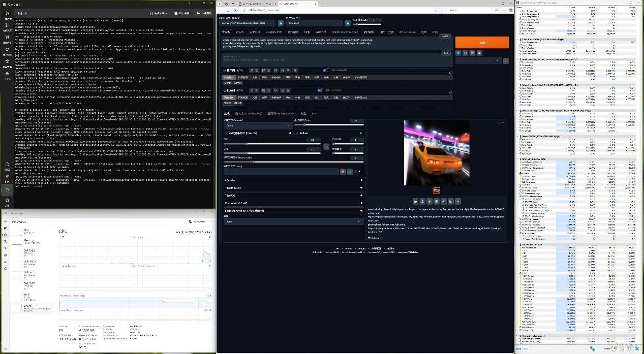Click the edit styles pencil icon

(x=506, y=60)
